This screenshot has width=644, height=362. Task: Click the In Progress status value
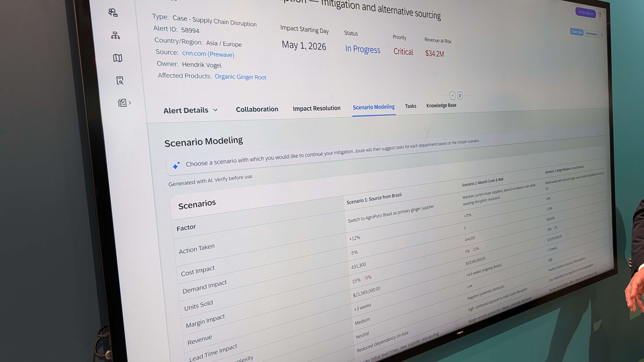click(363, 49)
